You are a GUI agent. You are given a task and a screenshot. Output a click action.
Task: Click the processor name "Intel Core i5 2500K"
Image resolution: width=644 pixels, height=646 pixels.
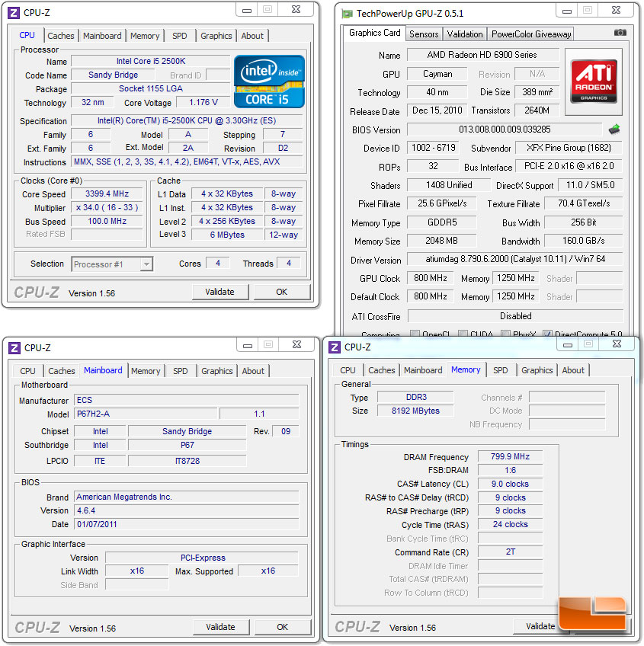[151, 61]
